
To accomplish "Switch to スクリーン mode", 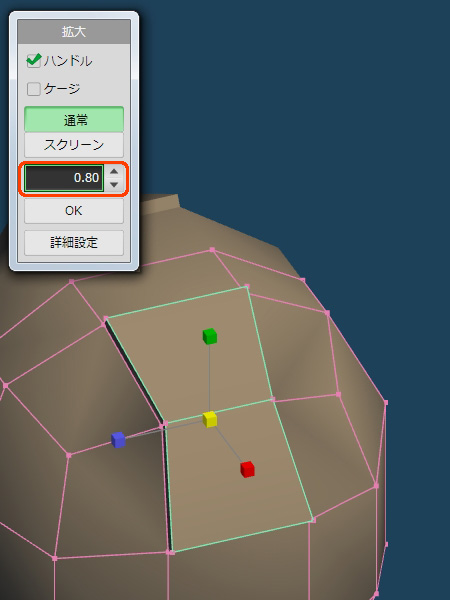I will [x=74, y=145].
